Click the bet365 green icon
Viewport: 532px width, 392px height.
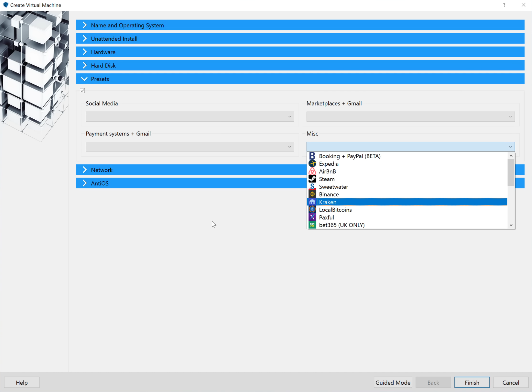312,225
